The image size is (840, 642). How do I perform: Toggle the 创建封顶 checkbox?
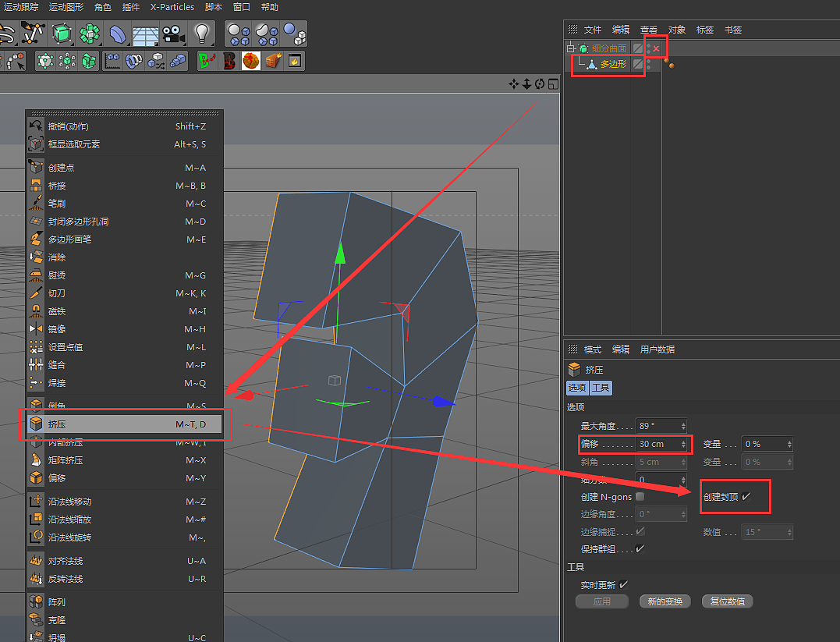[746, 496]
